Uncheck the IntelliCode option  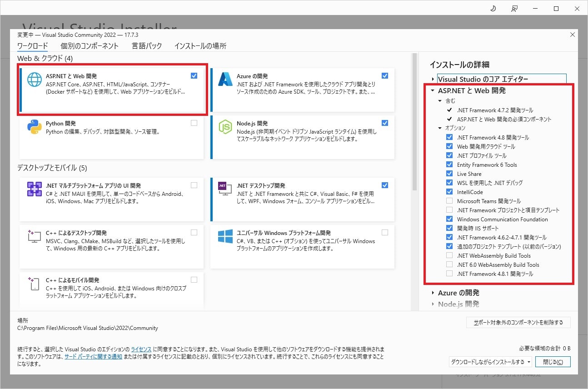[449, 192]
